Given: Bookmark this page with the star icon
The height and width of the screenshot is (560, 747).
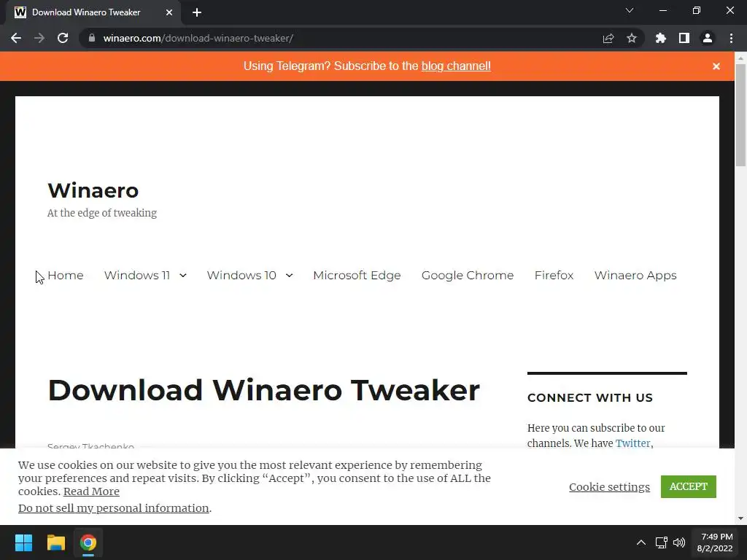Looking at the screenshot, I should (x=632, y=38).
